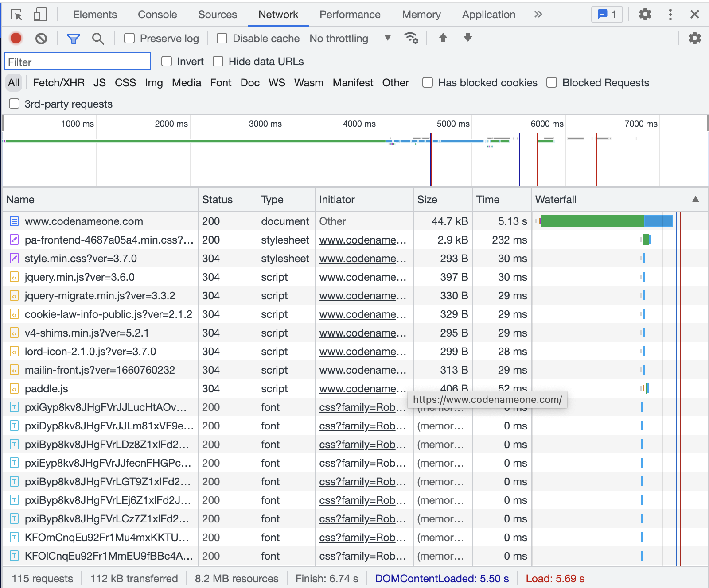Select the Fetch/XHR request filter
Screen dimensions: 709x588
pos(58,82)
